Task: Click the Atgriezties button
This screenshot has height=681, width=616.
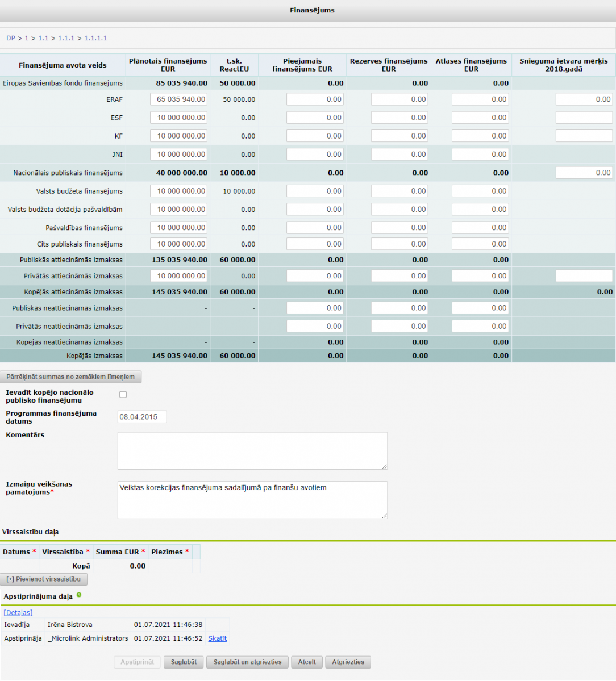Action: point(348,662)
